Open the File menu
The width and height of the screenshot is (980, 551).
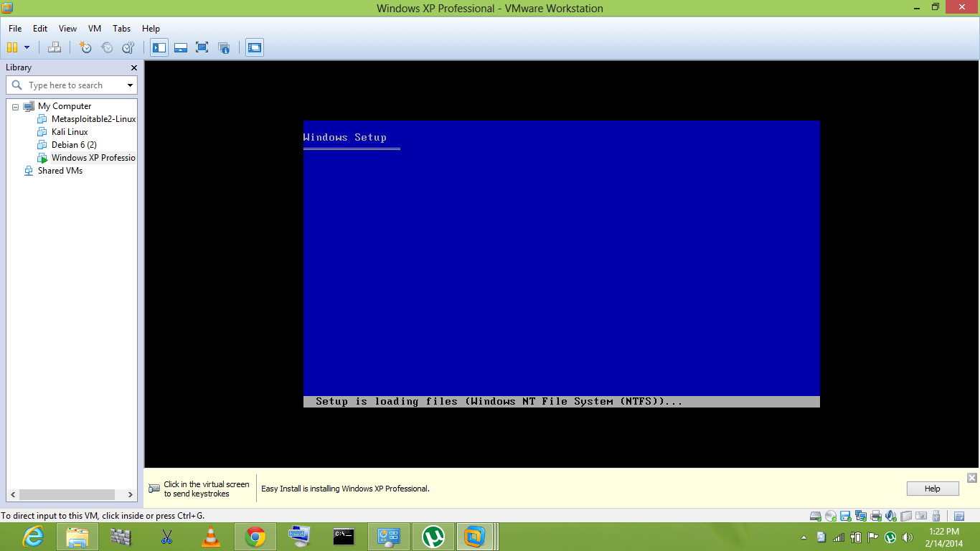15,29
